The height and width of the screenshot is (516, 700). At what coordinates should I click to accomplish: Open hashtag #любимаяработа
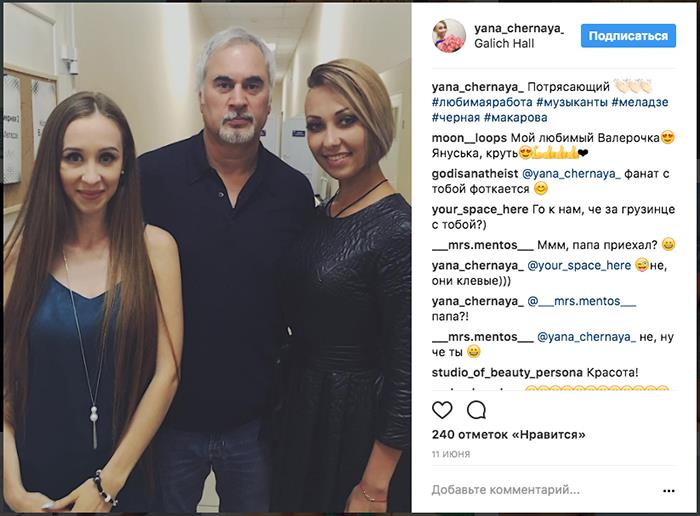click(x=482, y=102)
